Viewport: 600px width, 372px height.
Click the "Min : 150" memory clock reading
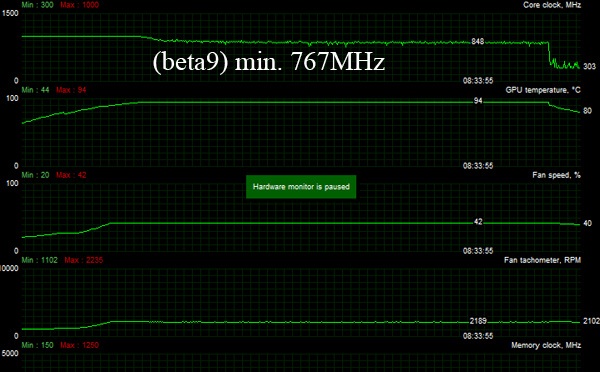38,345
